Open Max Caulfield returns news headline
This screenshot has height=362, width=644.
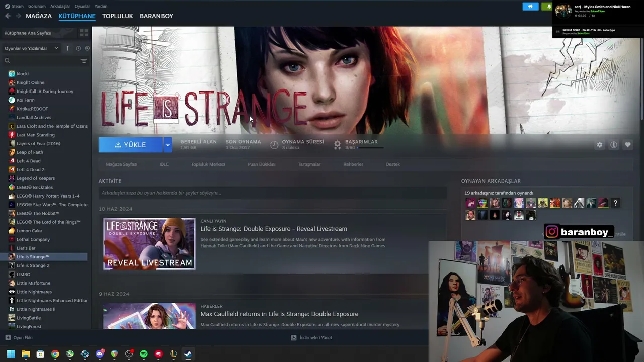click(x=279, y=314)
